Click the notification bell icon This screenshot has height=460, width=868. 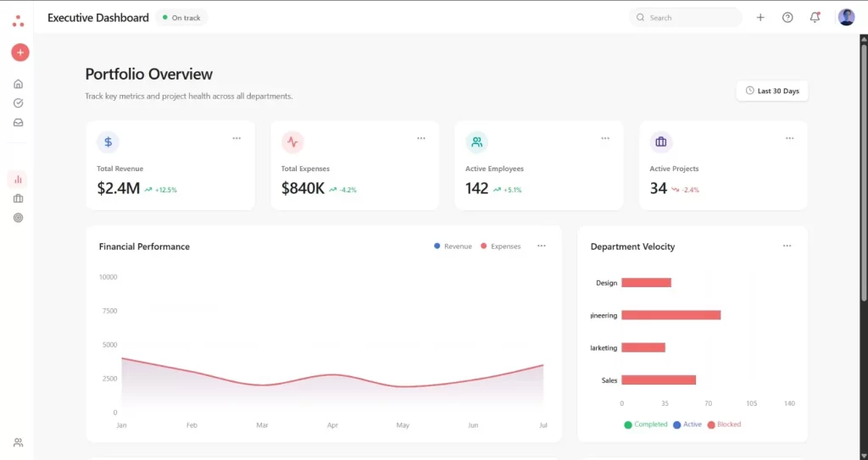pos(815,18)
